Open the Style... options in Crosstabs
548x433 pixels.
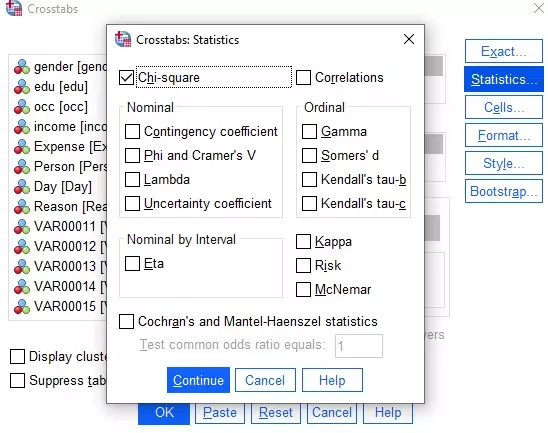pos(504,163)
